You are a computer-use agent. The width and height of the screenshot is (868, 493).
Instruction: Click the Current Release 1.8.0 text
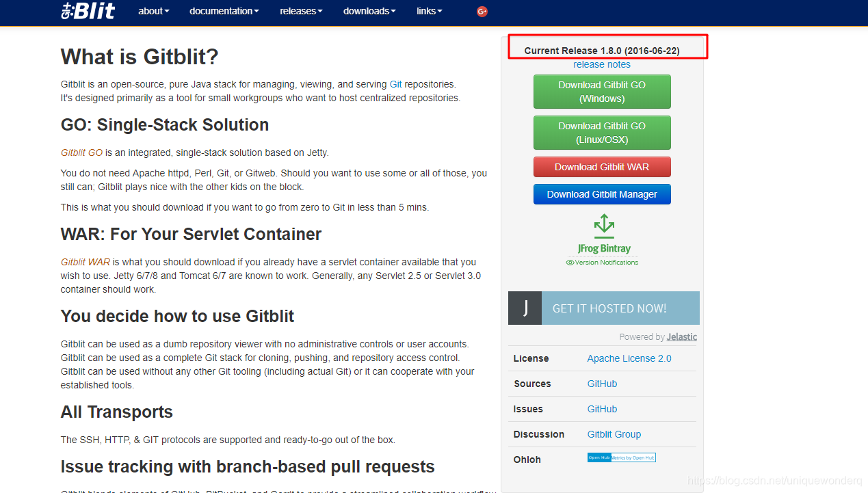coord(602,51)
